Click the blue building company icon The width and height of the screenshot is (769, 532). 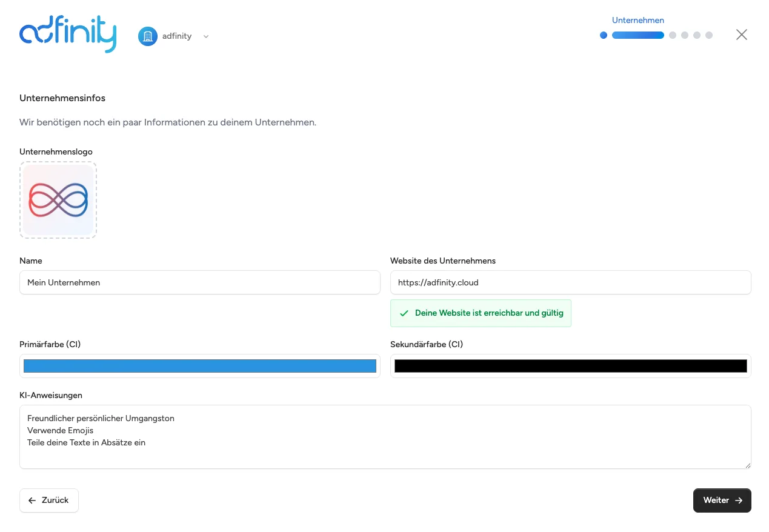tap(148, 36)
